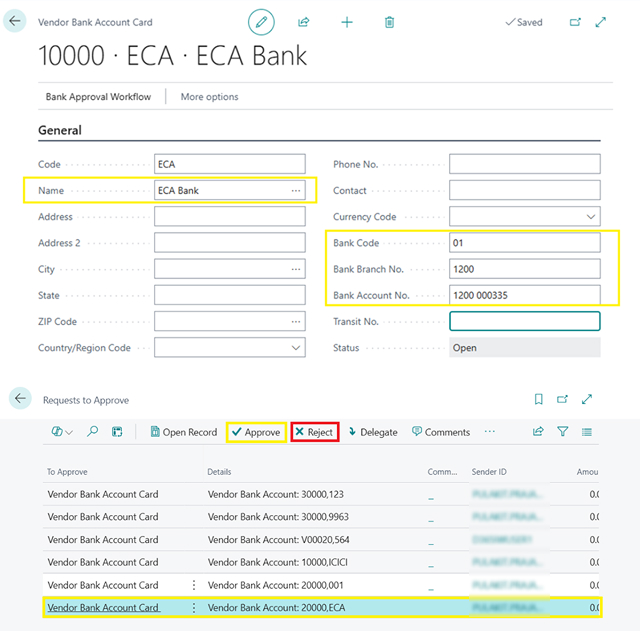Open the More options menu

point(209,97)
